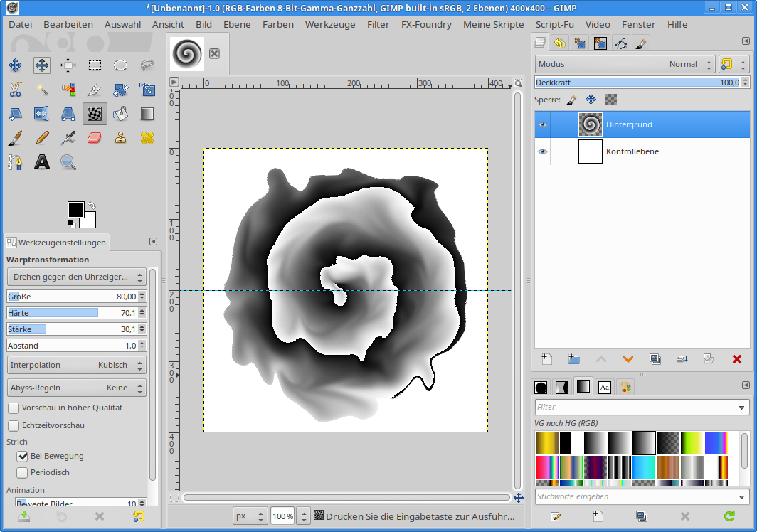Open the layer Modus dropdown
The image size is (757, 532).
pos(625,64)
